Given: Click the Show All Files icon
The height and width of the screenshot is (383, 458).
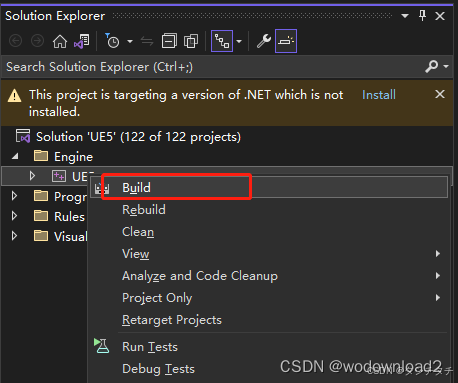Looking at the screenshot, I should pos(191,41).
